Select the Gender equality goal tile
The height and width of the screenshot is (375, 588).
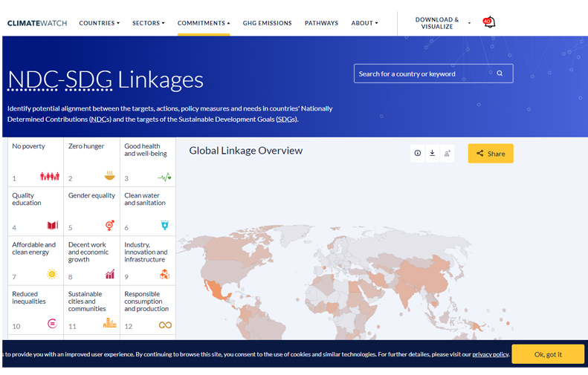pyautogui.click(x=92, y=212)
